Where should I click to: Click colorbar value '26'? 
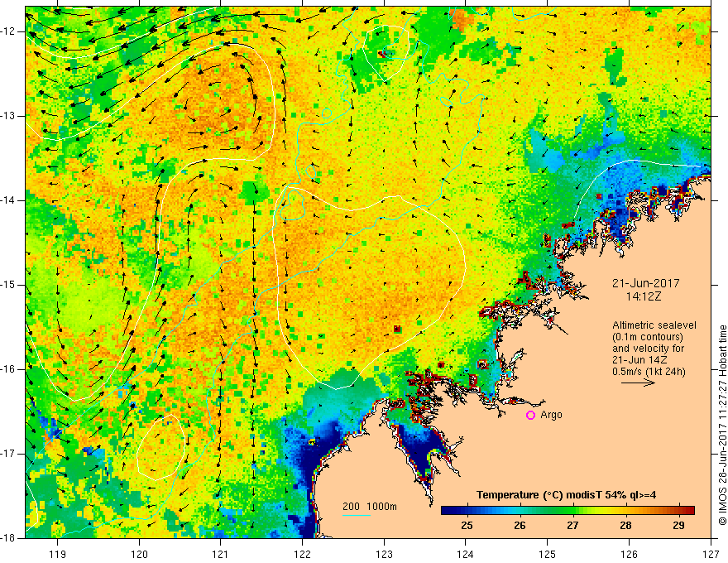(520, 526)
